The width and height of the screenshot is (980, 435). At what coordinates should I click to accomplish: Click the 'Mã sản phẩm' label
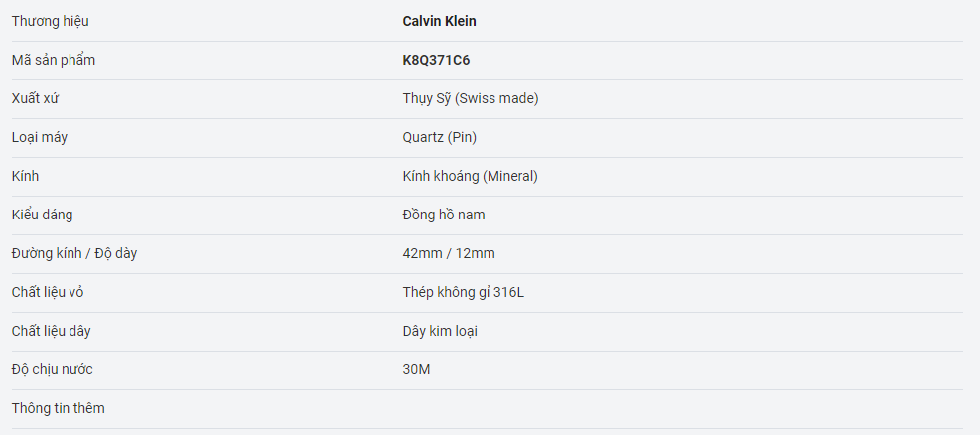(54, 60)
